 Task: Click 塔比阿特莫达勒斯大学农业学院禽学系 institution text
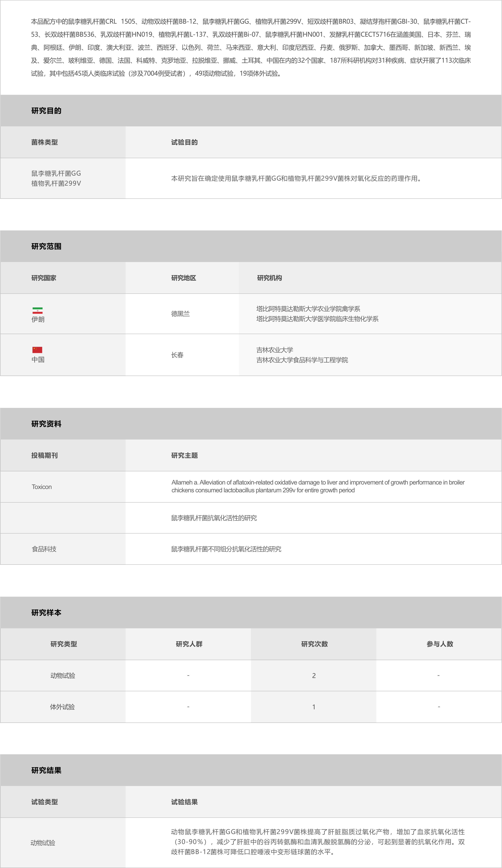point(308,309)
